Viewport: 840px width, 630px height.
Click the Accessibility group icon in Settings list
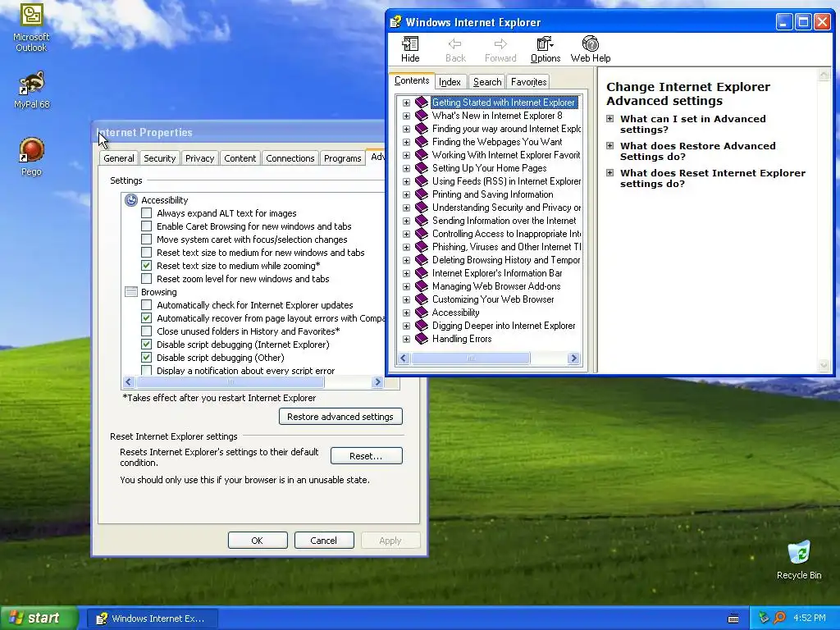pos(131,200)
